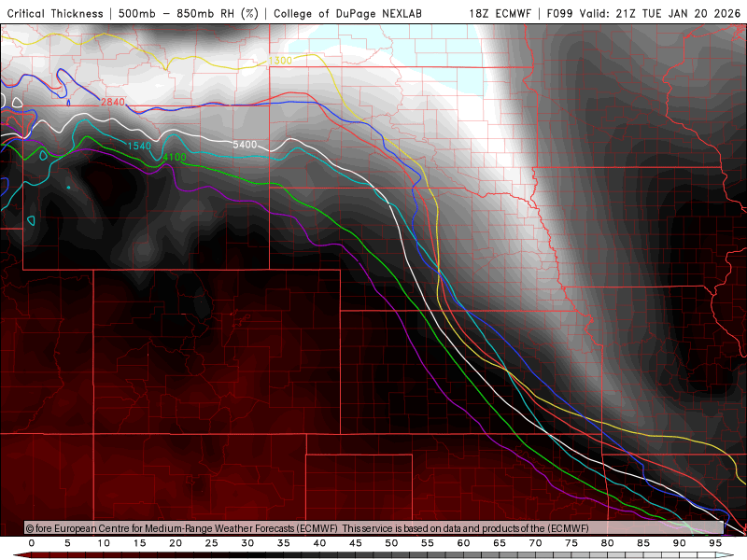The image size is (747, 560).
Task: Click the yellow '1300' contour label
Action: 280,61
